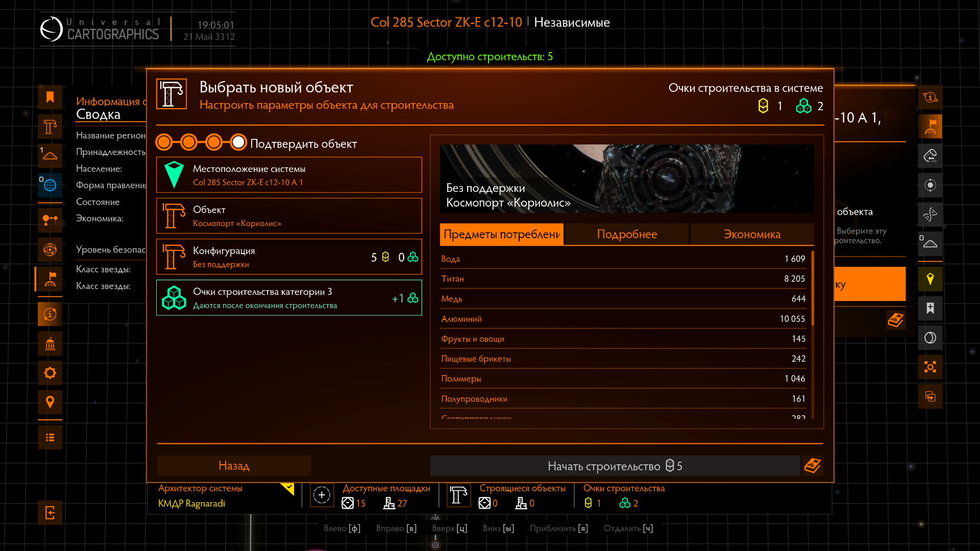Select the fourth step circle, Подтвердить объект

[x=238, y=142]
